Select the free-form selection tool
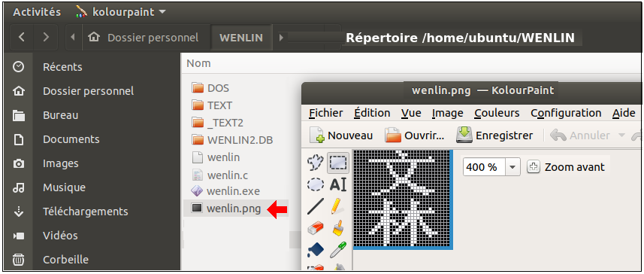This screenshot has height=274, width=644. [316, 163]
